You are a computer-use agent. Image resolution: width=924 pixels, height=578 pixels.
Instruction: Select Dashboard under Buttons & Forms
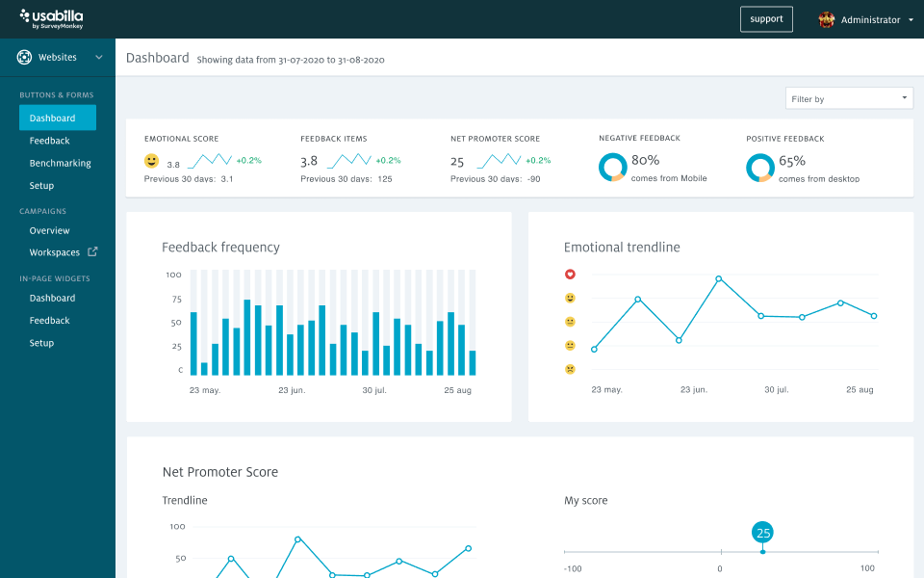point(58,118)
